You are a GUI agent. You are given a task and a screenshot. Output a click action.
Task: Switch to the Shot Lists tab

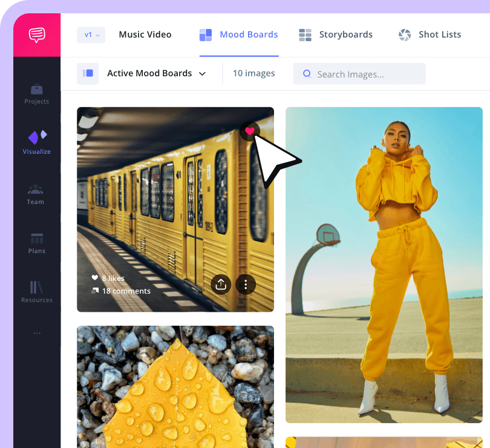[x=430, y=35]
